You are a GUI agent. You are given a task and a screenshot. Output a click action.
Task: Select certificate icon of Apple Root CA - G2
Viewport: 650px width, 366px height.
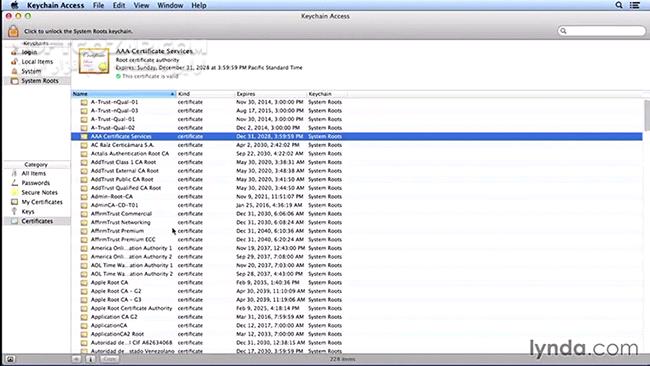coord(84,291)
